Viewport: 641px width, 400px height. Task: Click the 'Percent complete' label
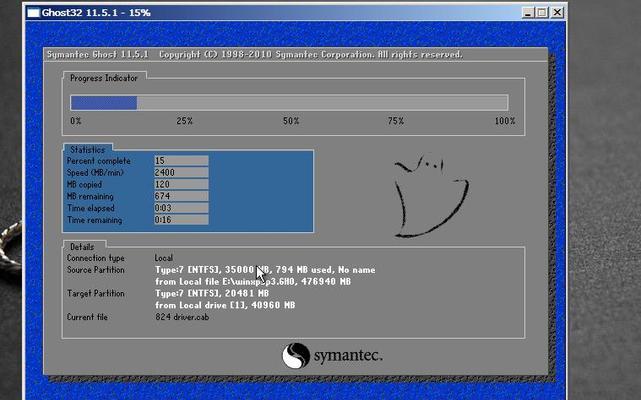[99, 161]
